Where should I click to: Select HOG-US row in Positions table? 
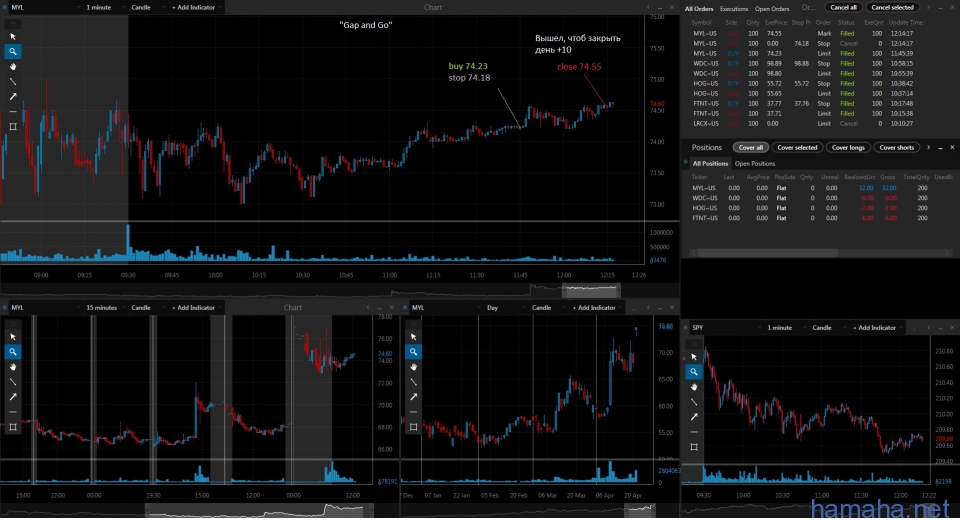click(x=818, y=208)
